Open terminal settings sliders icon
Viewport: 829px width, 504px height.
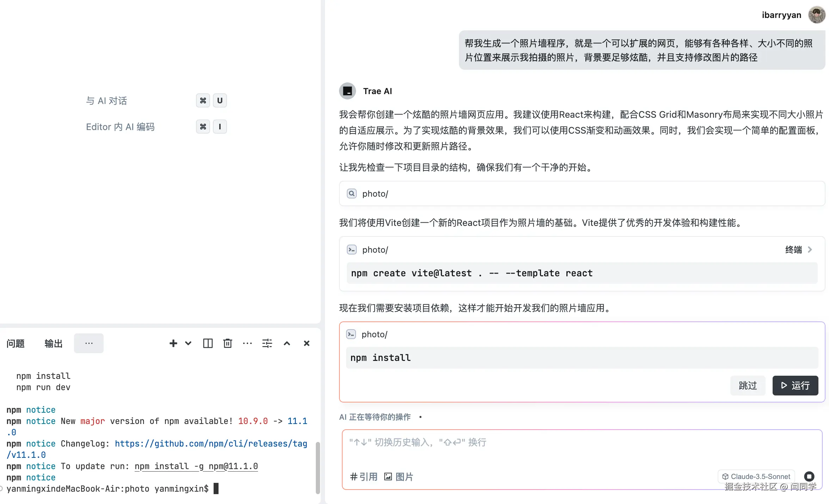[267, 343]
